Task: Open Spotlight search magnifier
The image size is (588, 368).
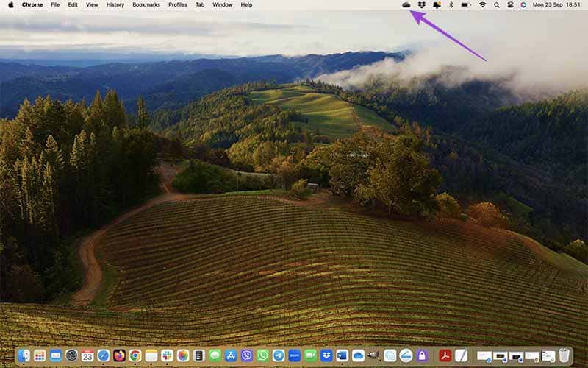Action: [497, 5]
